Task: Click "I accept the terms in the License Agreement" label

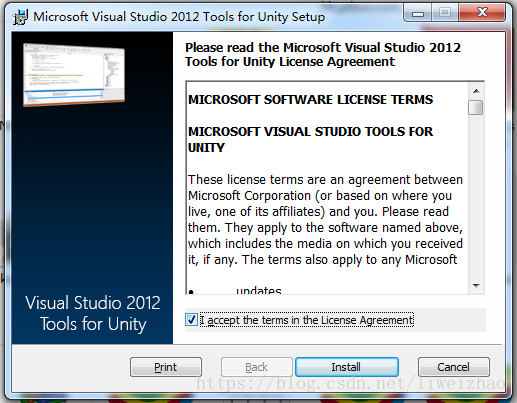Action: [x=307, y=320]
